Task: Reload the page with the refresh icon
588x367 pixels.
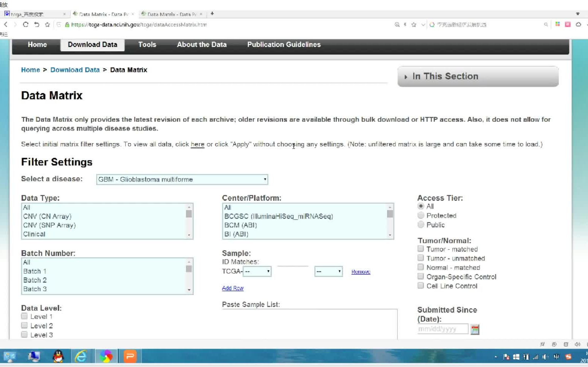Action: coord(25,24)
